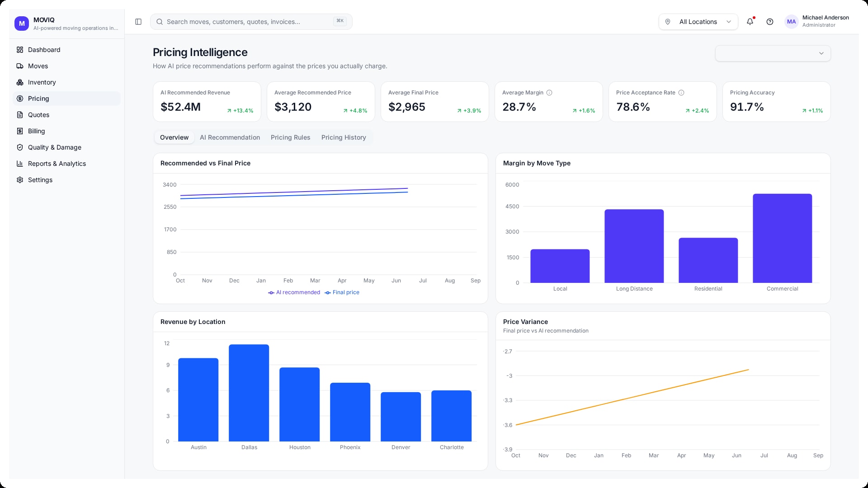Click the Commercial bar in Margin chart
This screenshot has width=868, height=488.
tap(783, 238)
